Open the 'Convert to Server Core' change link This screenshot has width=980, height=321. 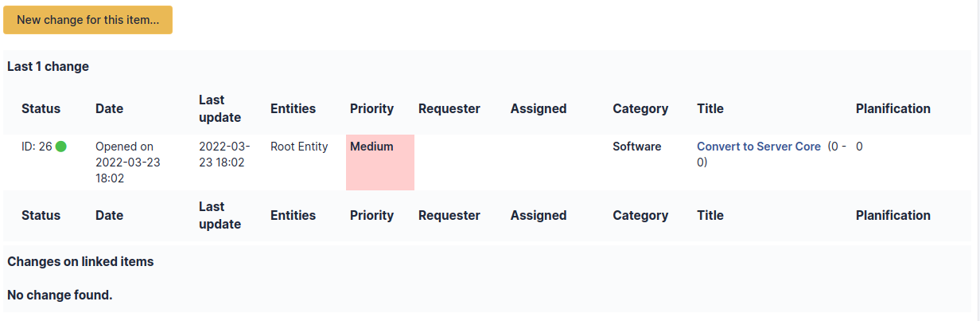759,147
